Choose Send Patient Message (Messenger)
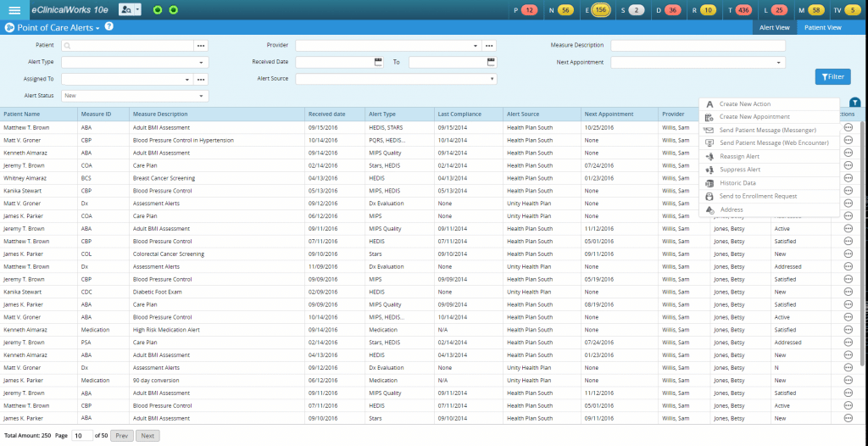The height and width of the screenshot is (446, 868). 769,131
